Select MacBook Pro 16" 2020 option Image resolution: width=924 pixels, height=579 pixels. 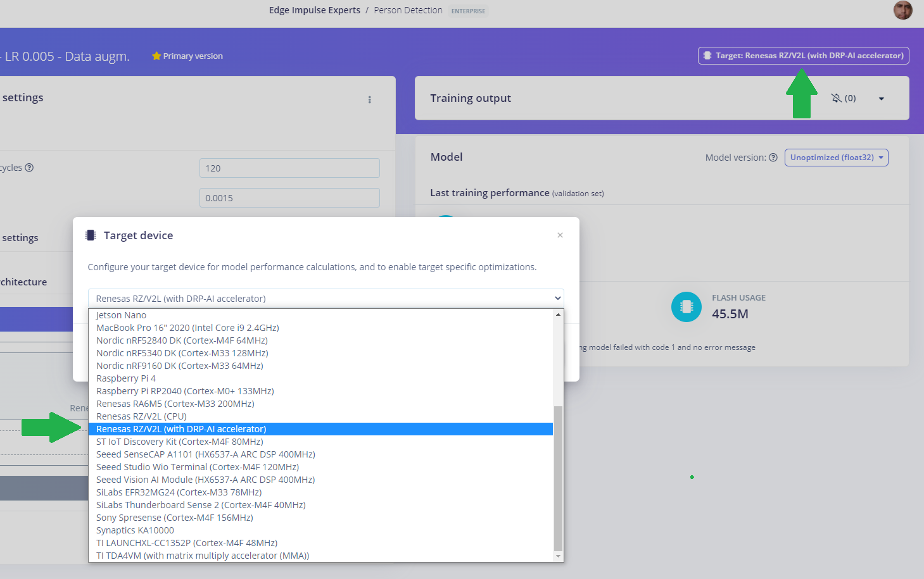tap(320, 328)
